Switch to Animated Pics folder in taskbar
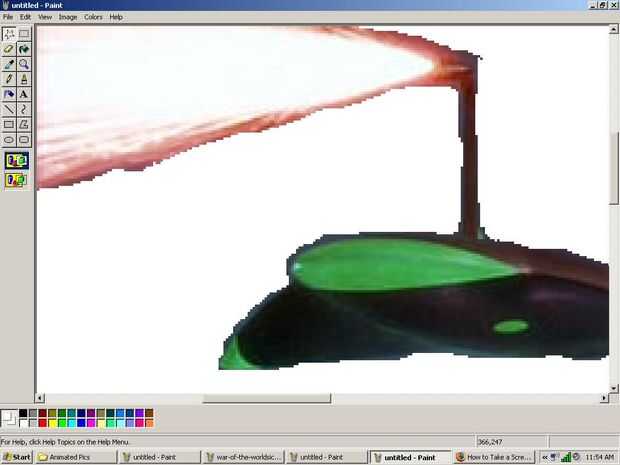 [x=76, y=457]
